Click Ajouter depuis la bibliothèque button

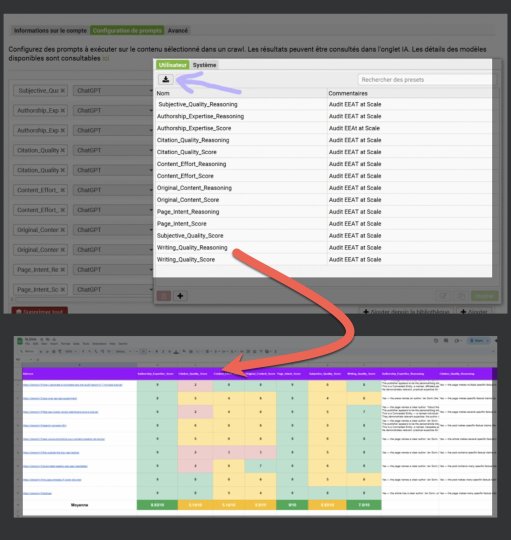[406, 311]
